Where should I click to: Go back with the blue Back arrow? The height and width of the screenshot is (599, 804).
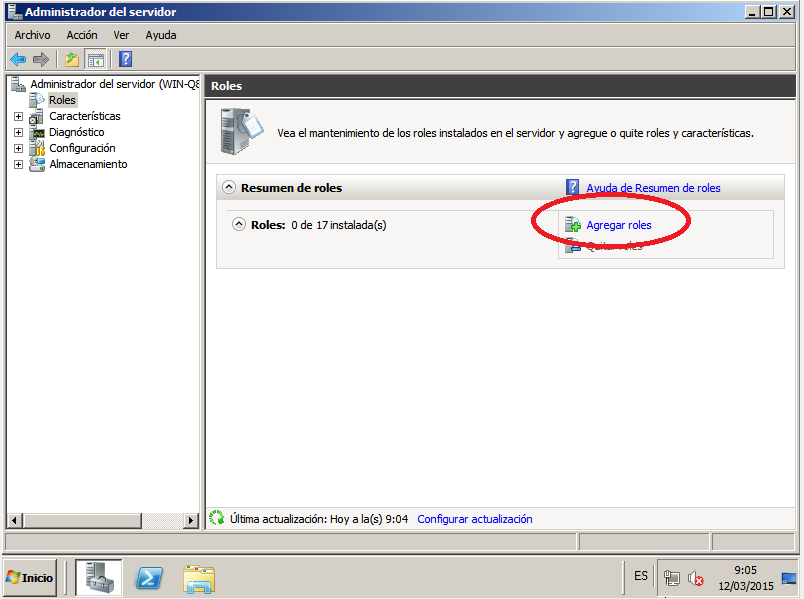[x=18, y=59]
